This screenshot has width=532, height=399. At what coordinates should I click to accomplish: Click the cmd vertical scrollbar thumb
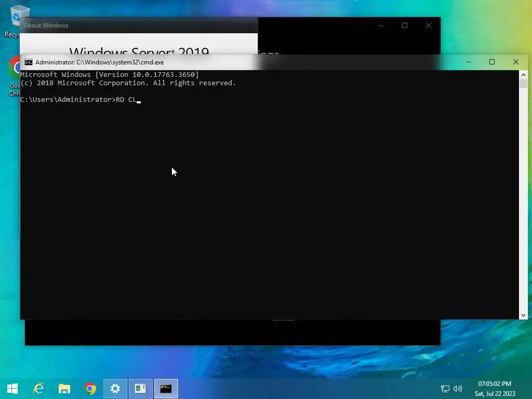[x=523, y=84]
